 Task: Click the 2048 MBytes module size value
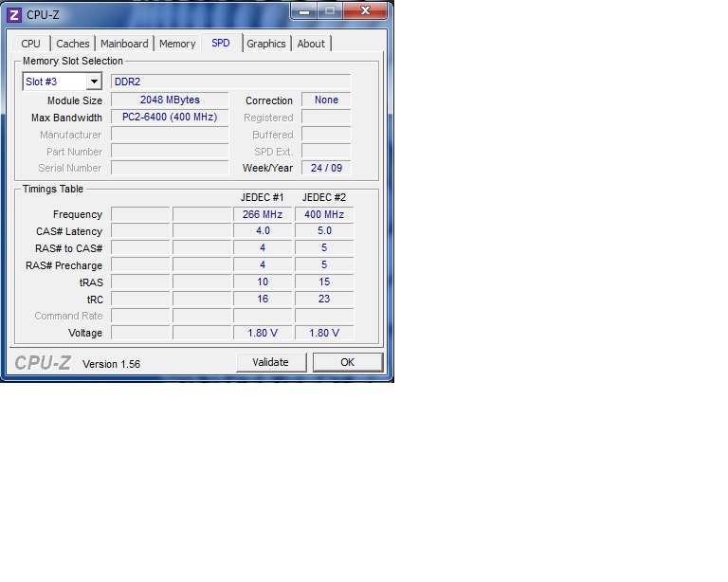click(x=170, y=100)
